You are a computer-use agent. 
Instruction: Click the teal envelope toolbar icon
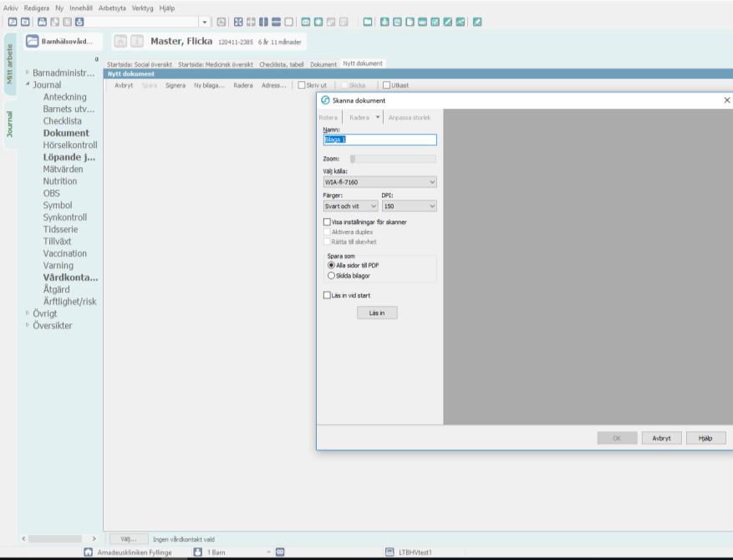[x=306, y=22]
